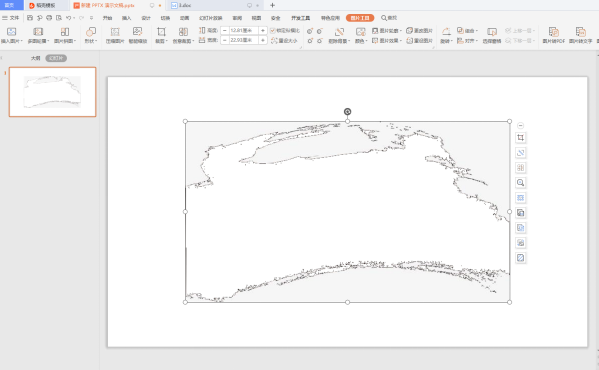Open the 图片拼图 (Picture Collage) dropdown
The height and width of the screenshot is (370, 599).
click(65, 35)
